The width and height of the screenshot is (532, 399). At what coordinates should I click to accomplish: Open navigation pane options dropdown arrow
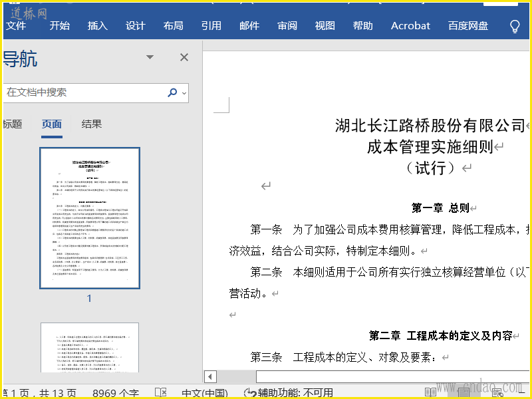tap(150, 58)
